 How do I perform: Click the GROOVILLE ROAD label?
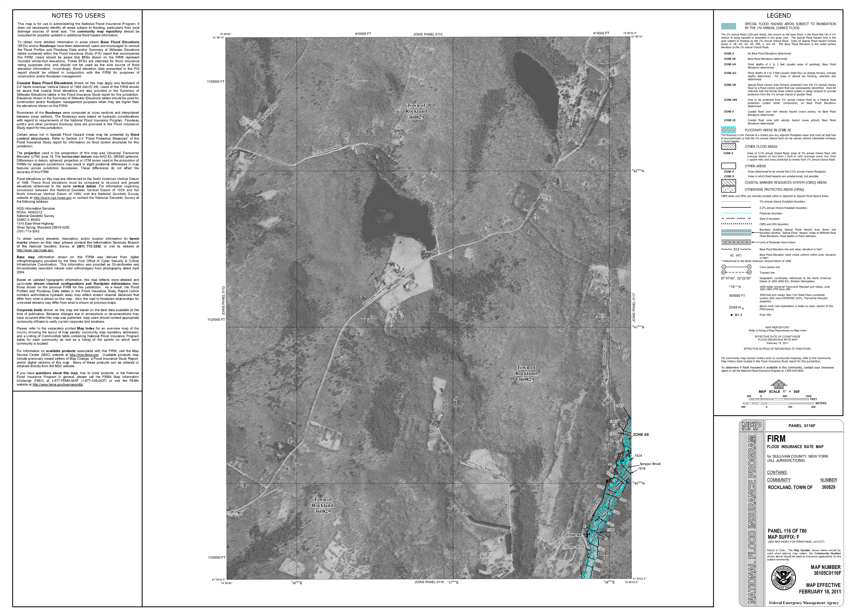point(594,509)
